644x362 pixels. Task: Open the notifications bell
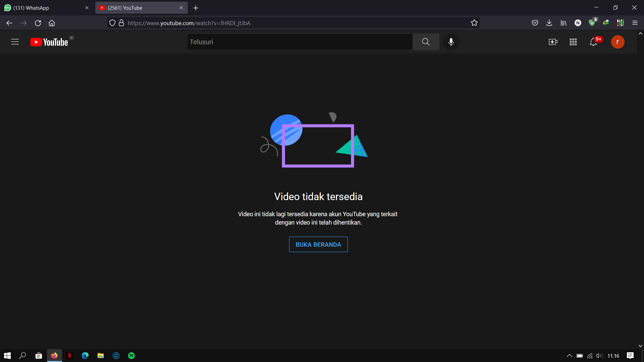[593, 42]
